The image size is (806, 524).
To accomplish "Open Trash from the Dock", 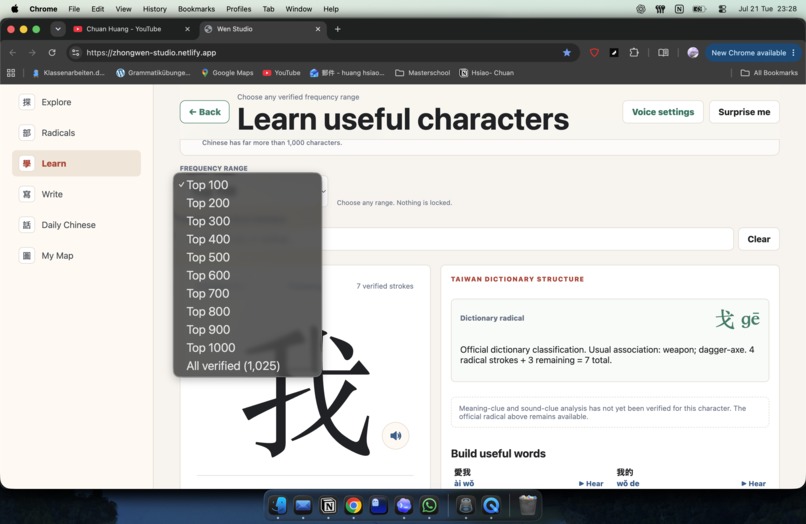I will point(528,505).
